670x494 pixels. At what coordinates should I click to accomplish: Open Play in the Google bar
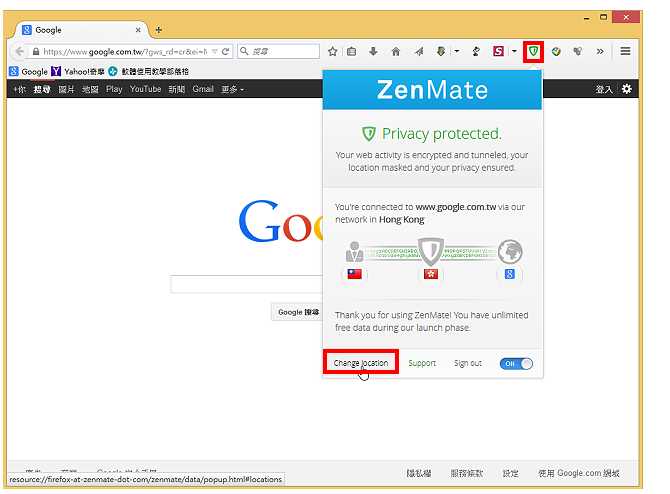pyautogui.click(x=114, y=89)
